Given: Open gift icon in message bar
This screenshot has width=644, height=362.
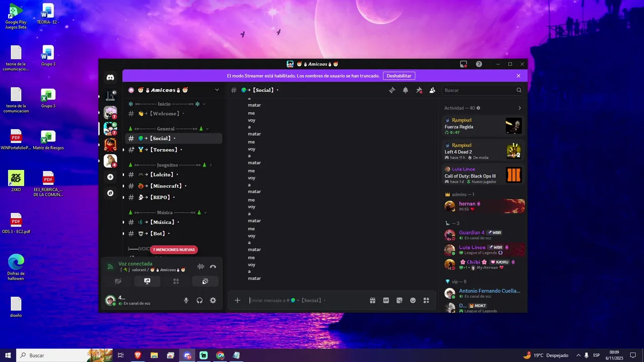Looking at the screenshot, I should (x=372, y=300).
